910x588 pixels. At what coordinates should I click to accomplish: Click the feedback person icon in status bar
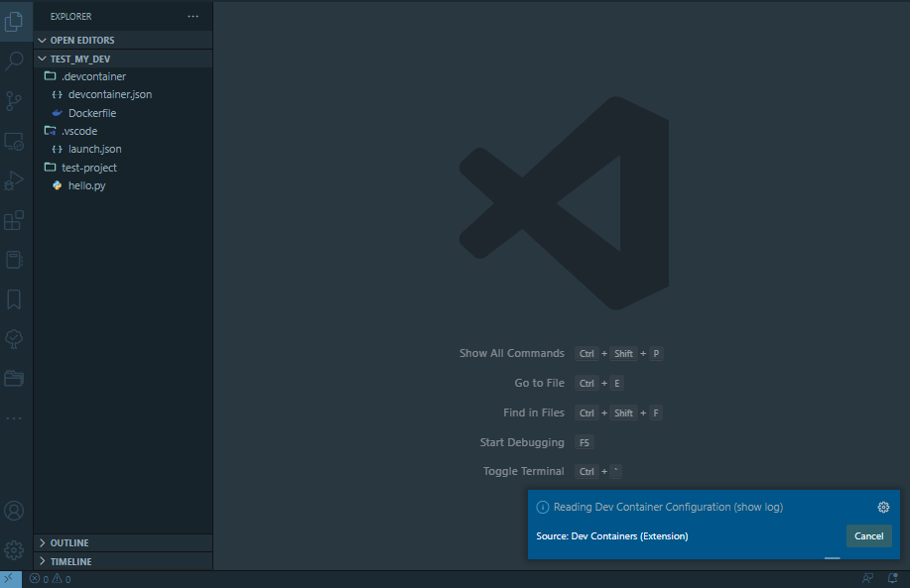(867, 578)
